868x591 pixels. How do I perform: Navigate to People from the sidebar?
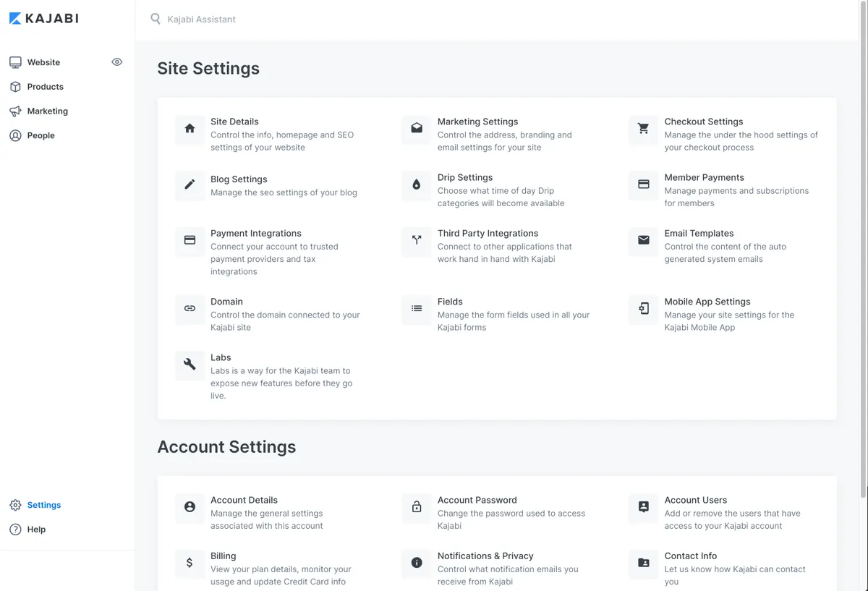(x=40, y=135)
